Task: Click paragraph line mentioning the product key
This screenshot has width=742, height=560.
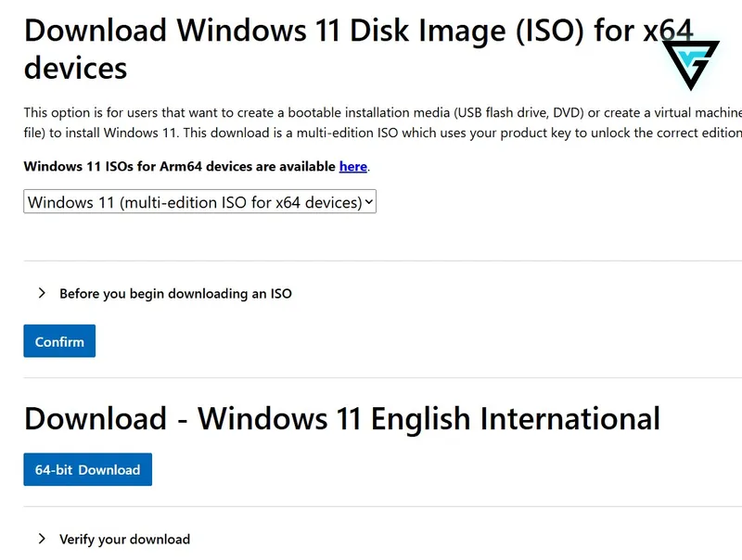Action: tap(383, 133)
